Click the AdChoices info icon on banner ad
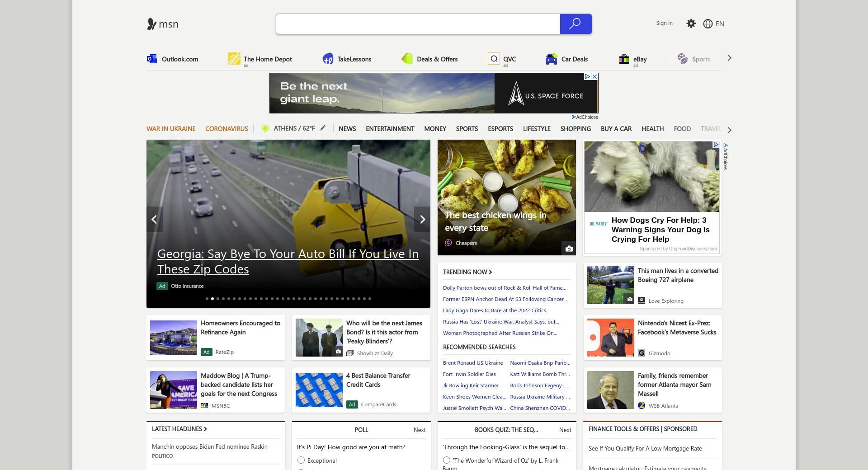 coord(587,77)
